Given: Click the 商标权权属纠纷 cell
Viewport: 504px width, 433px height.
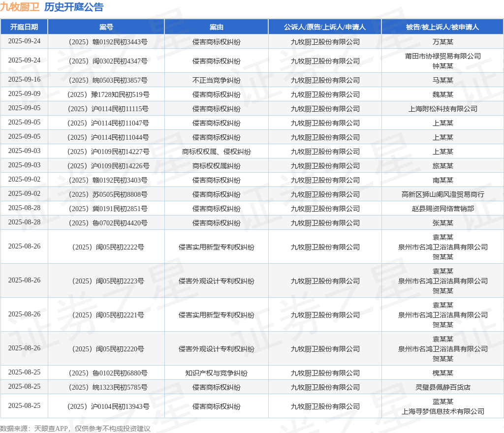Looking at the screenshot, I should pyautogui.click(x=217, y=166).
